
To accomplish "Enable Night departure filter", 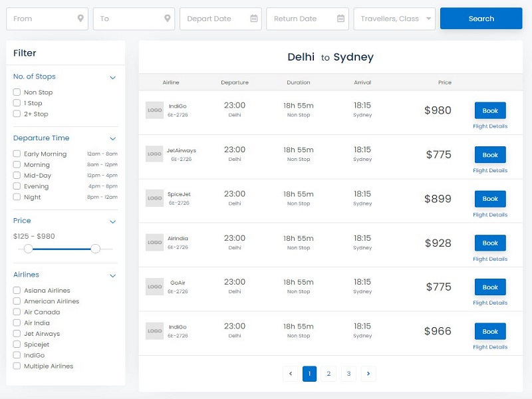I will coord(17,197).
